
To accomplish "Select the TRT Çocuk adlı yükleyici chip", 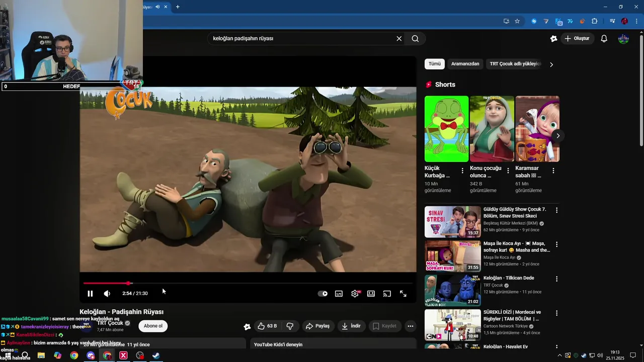I will point(515,64).
